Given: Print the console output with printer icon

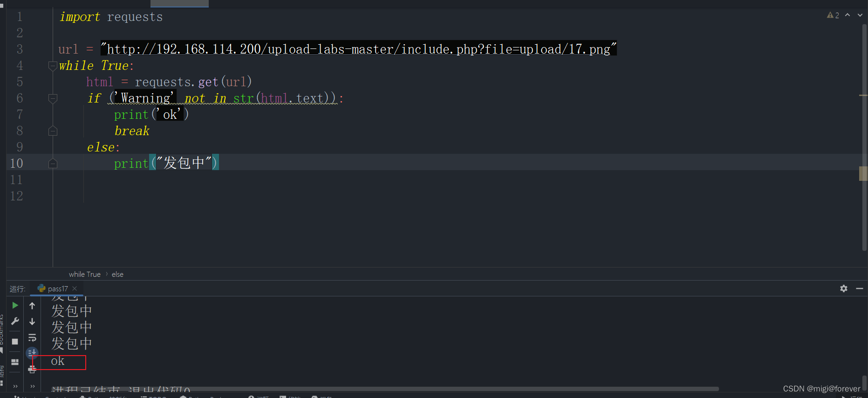Looking at the screenshot, I should coord(32,370).
